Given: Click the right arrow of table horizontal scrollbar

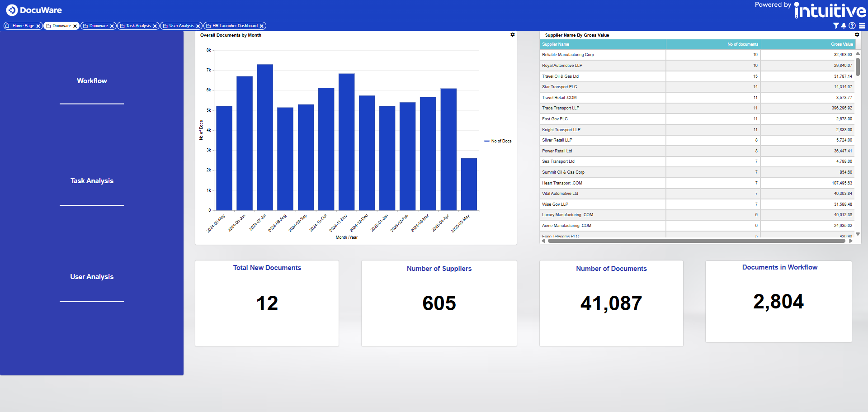Looking at the screenshot, I should click(x=851, y=241).
